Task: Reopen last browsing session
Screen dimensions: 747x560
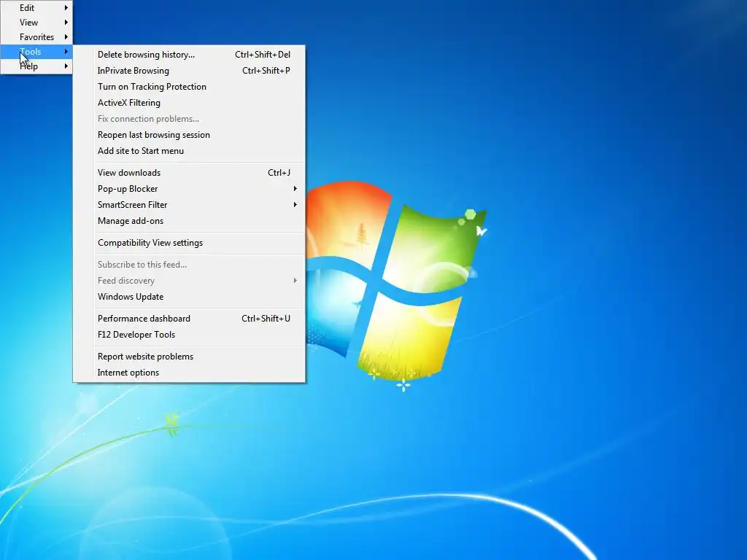Action: [189, 135]
